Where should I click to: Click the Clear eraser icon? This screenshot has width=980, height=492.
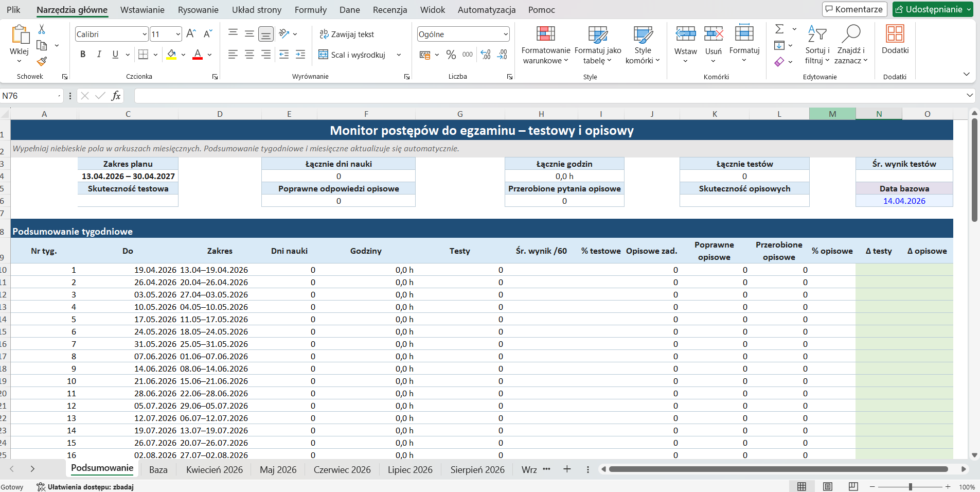point(779,62)
